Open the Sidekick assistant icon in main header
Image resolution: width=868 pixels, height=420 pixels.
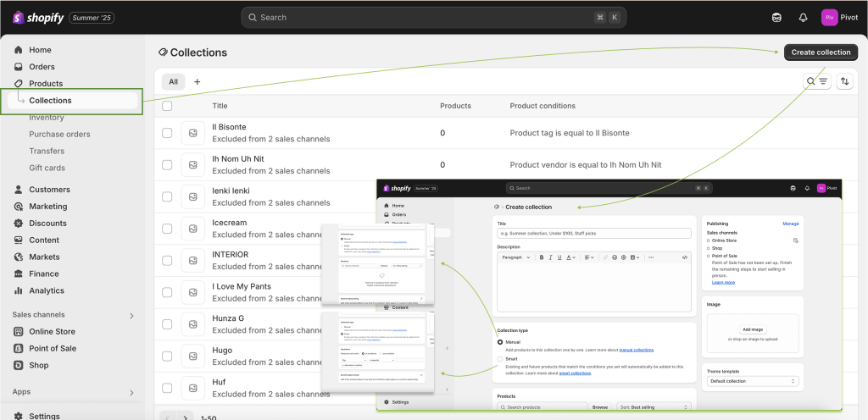click(776, 18)
